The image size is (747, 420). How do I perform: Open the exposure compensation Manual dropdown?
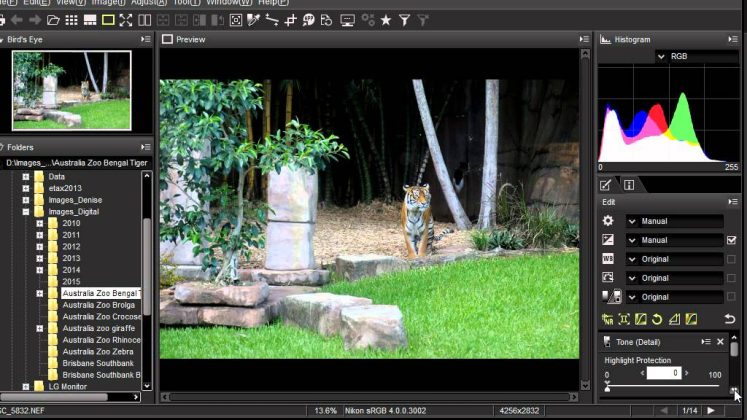[675, 240]
